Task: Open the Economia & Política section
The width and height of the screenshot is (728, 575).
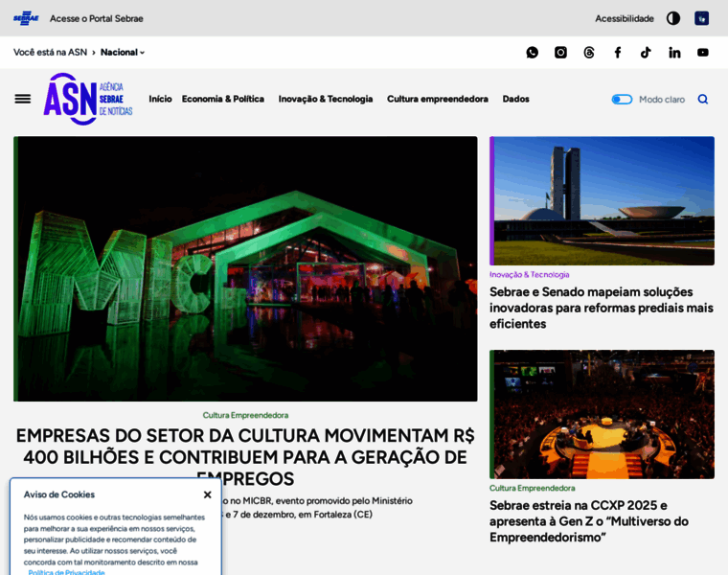Action: click(x=223, y=99)
